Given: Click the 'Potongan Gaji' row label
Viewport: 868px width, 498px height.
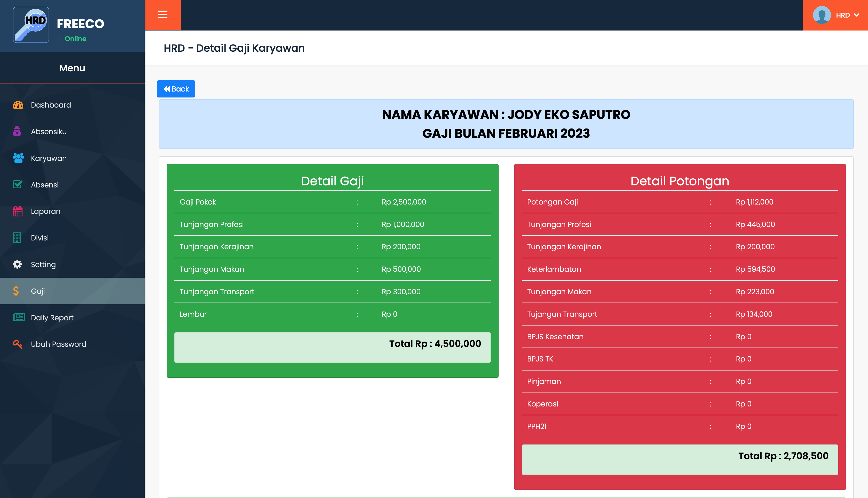Looking at the screenshot, I should coord(552,202).
